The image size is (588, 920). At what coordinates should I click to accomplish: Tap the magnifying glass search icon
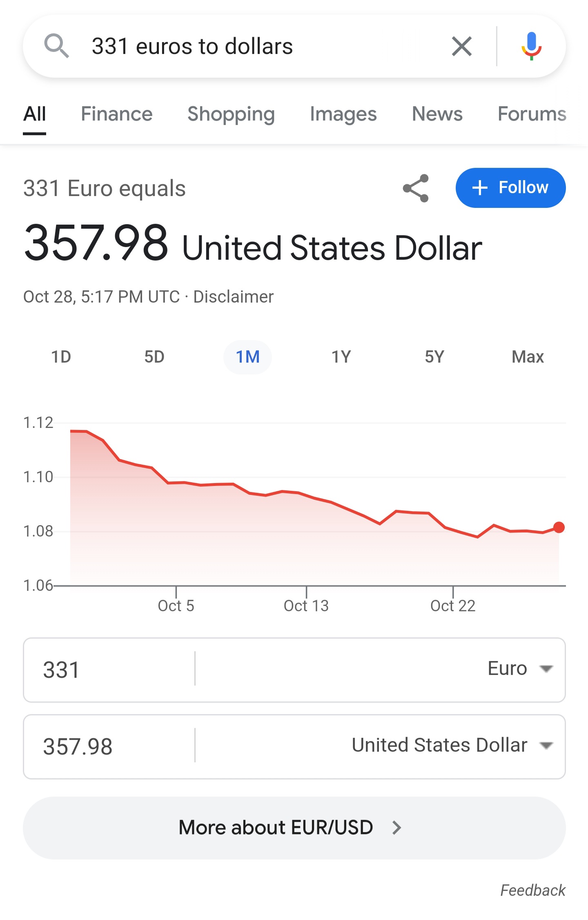[x=56, y=46]
